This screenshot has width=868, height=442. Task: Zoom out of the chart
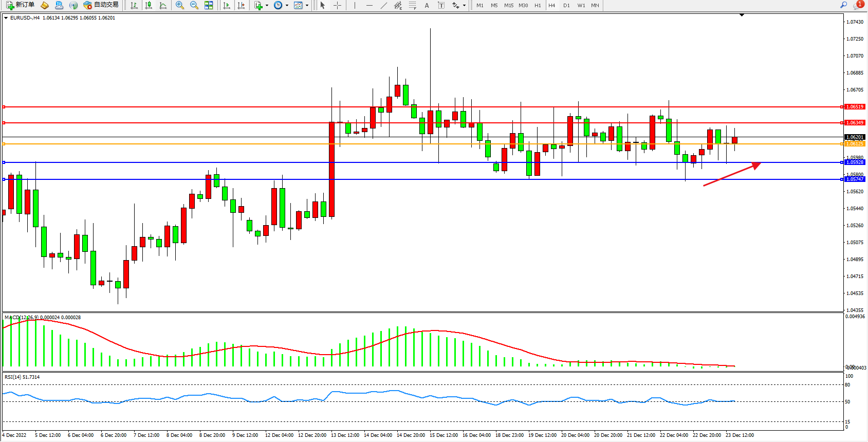(x=194, y=5)
